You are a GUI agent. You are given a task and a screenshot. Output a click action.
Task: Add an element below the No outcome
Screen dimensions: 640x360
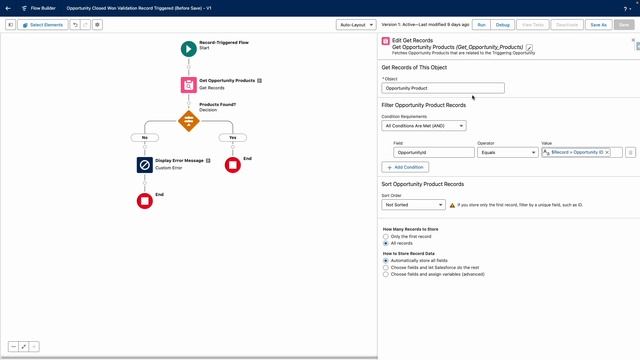click(x=144, y=147)
